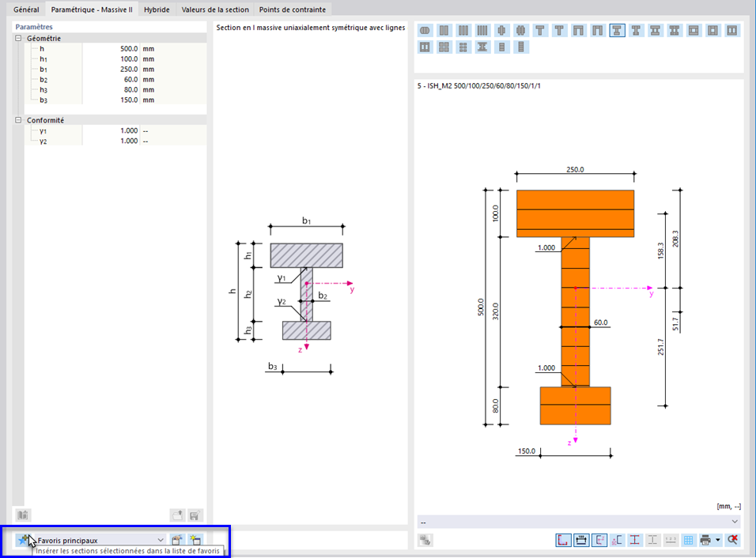Click greyed icon at bottom left of preview panel
Viewport: 756px width, 558px height.
point(425,540)
